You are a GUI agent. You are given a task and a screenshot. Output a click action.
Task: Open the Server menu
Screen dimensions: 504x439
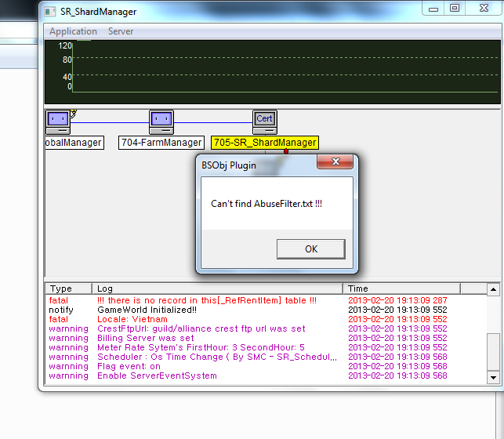tap(121, 31)
